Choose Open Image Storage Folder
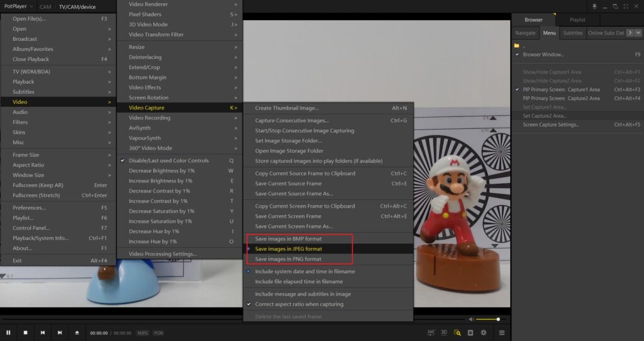644x341 pixels. (328, 151)
